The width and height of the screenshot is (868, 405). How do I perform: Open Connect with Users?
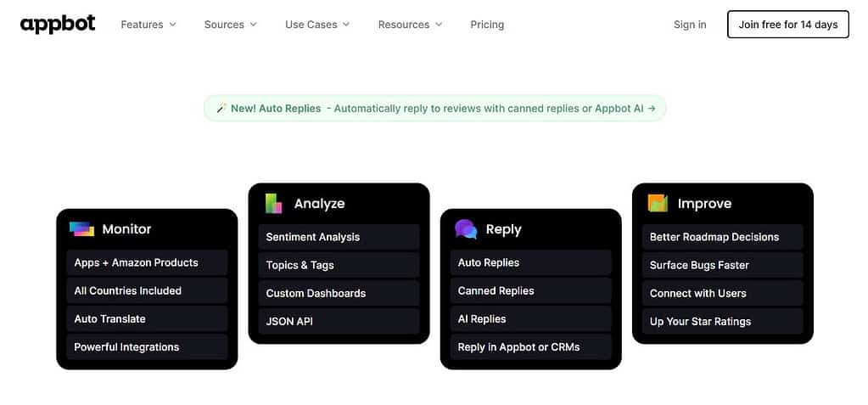722,294
